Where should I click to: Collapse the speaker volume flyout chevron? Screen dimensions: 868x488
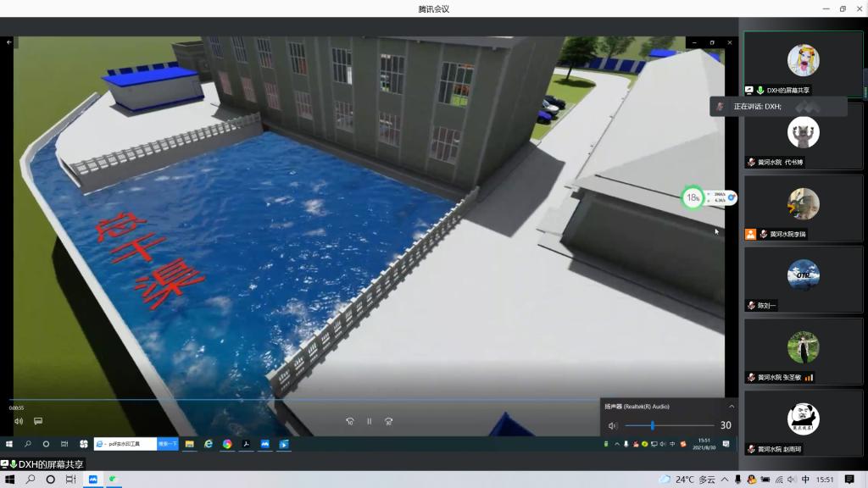pos(732,407)
